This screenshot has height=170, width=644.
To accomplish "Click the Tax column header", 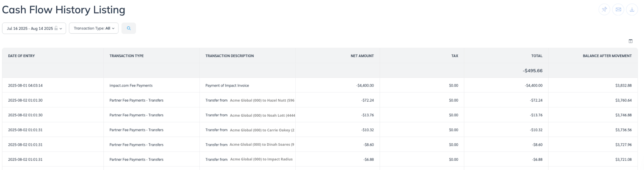I will (x=455, y=56).
